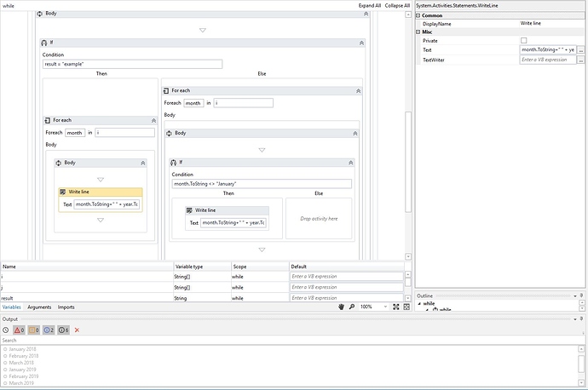Viewport: 588px width, 390px height.
Task: Toggle the trace filter showing 6
Action: point(63,330)
